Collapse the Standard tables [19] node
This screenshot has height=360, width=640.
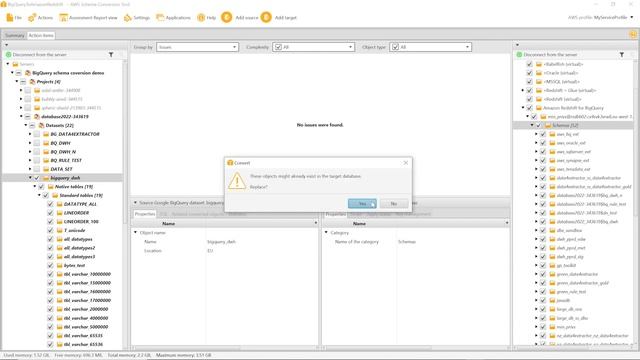39,196
